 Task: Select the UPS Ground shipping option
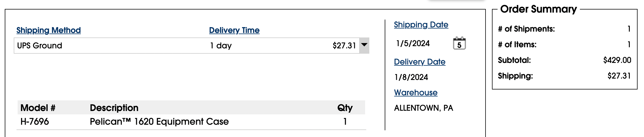click(x=39, y=46)
